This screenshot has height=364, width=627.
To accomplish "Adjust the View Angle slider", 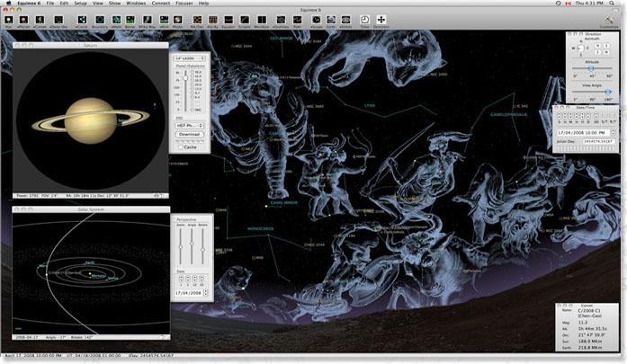I will 608,92.
